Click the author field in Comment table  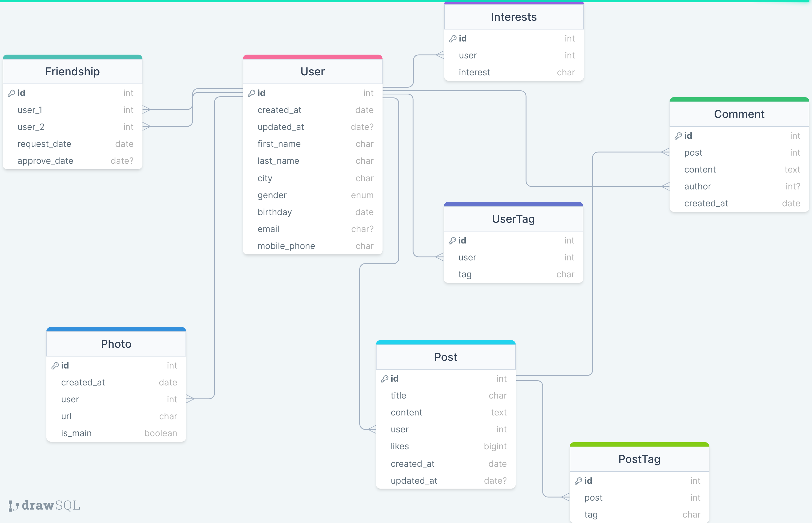tap(698, 186)
